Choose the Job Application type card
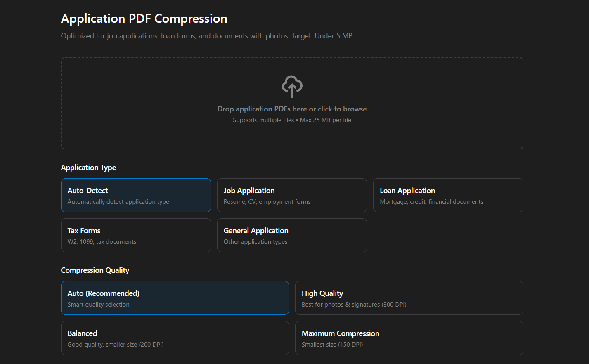 292,195
